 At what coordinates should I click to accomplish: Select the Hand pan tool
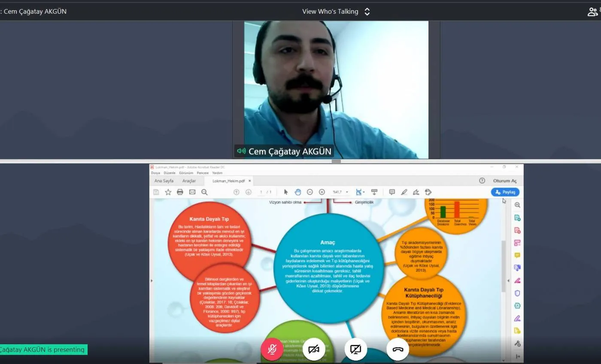tap(298, 192)
